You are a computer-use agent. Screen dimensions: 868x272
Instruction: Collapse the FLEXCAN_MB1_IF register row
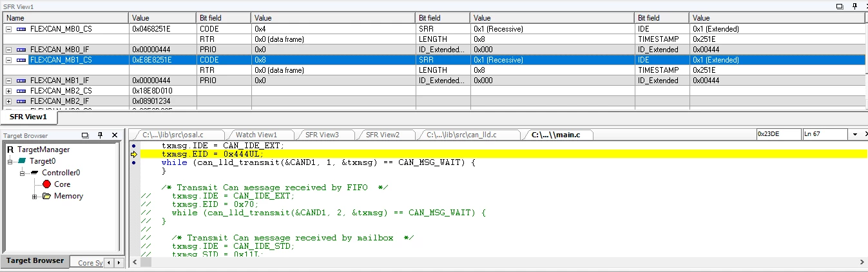pyautogui.click(x=9, y=81)
